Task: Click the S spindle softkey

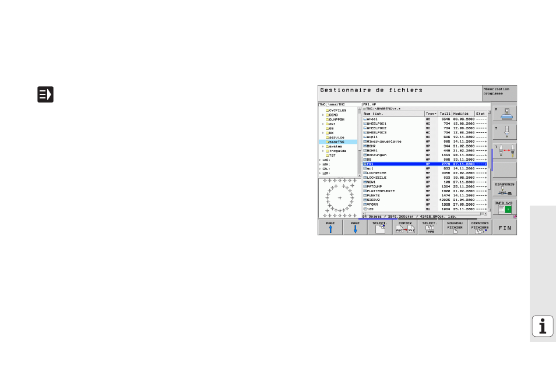Action: coord(505,132)
